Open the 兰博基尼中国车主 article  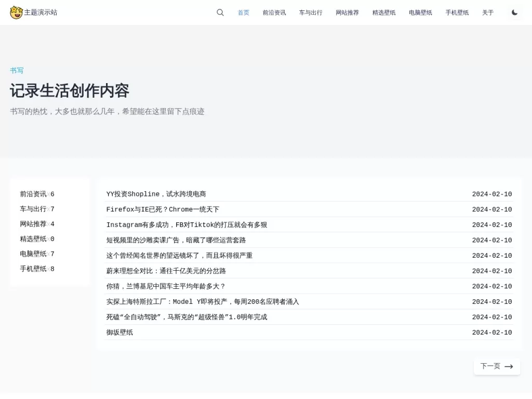(166, 286)
